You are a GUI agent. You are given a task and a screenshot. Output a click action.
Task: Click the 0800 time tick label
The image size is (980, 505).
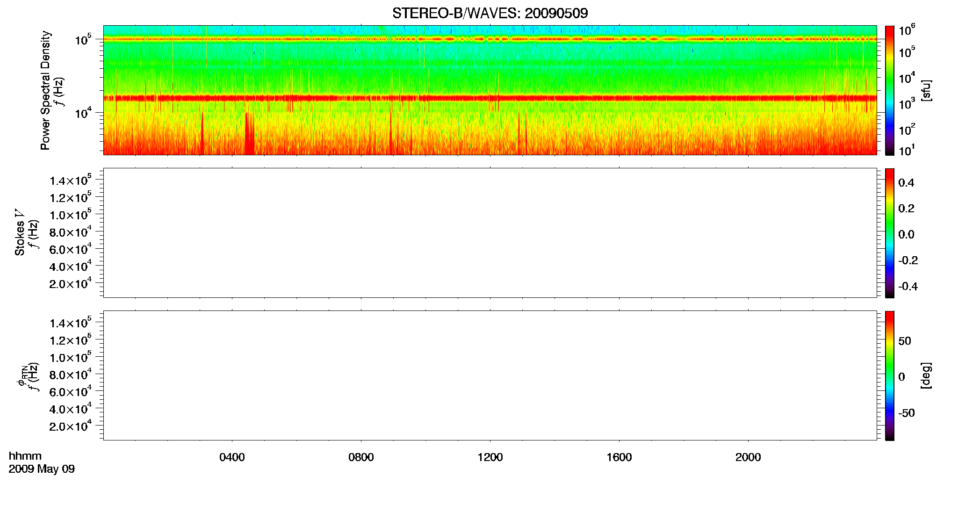coord(361,457)
